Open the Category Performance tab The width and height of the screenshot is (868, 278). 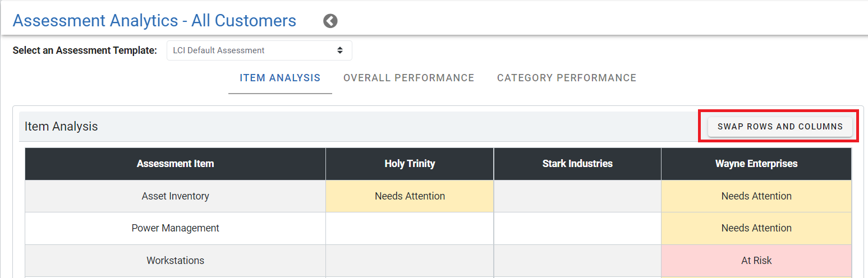tap(567, 78)
